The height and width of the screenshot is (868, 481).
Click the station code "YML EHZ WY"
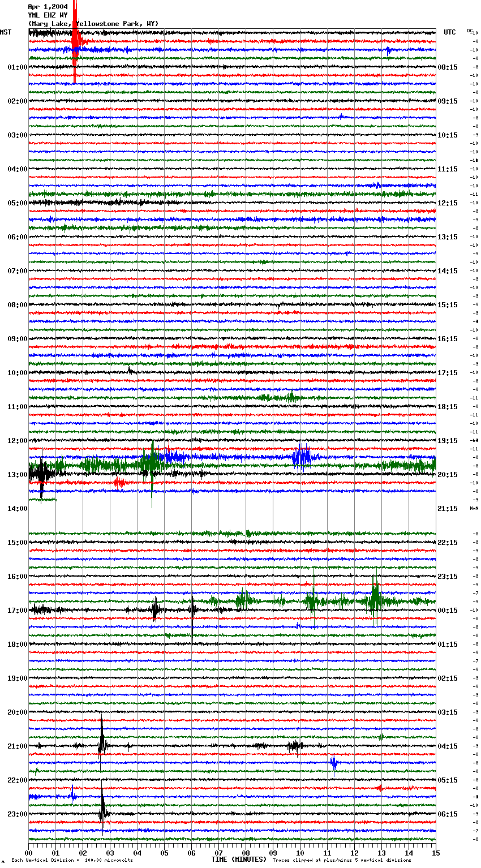point(48,15)
